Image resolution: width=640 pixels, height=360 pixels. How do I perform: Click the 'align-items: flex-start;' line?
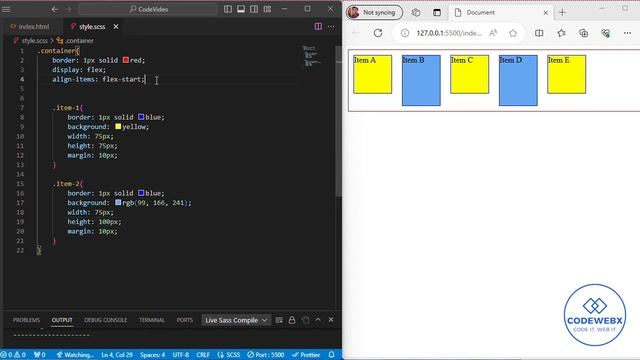(98, 79)
